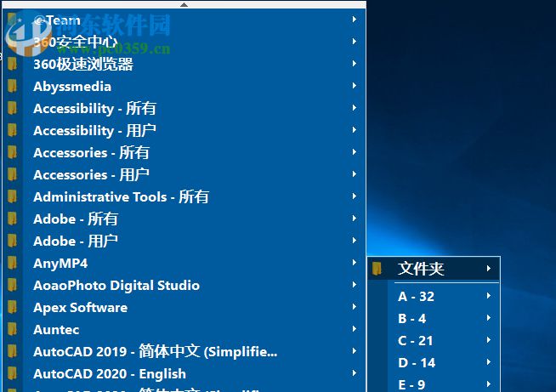Click folder icon of AutoCAD 2020 - English
The width and height of the screenshot is (556, 392).
12,373
